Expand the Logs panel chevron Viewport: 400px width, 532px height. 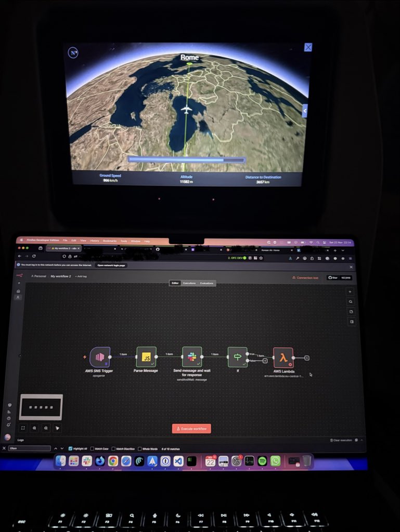362,440
